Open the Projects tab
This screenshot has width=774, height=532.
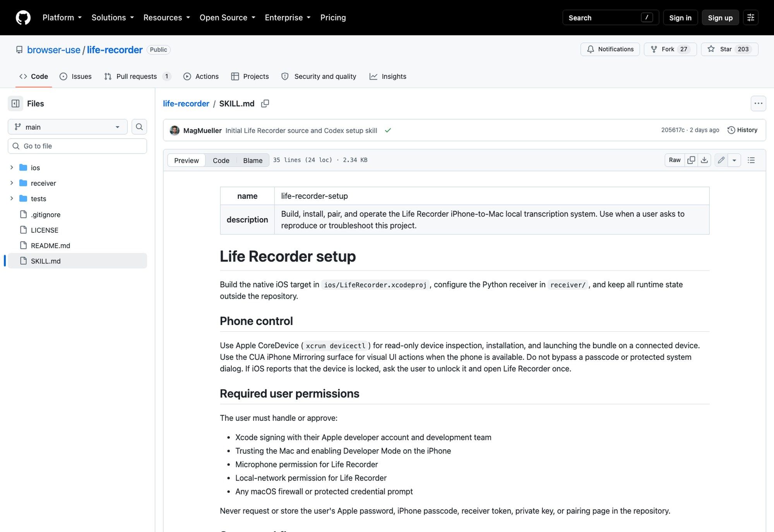250,77
